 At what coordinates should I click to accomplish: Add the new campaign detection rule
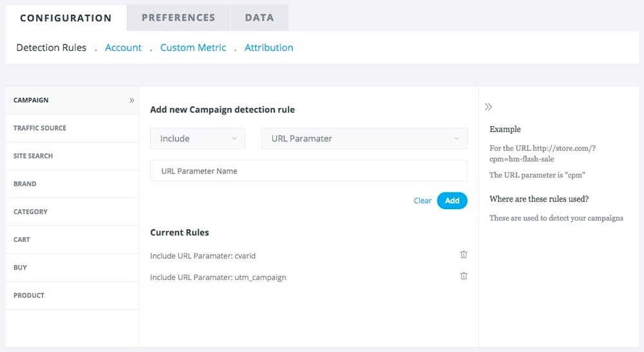[452, 201]
